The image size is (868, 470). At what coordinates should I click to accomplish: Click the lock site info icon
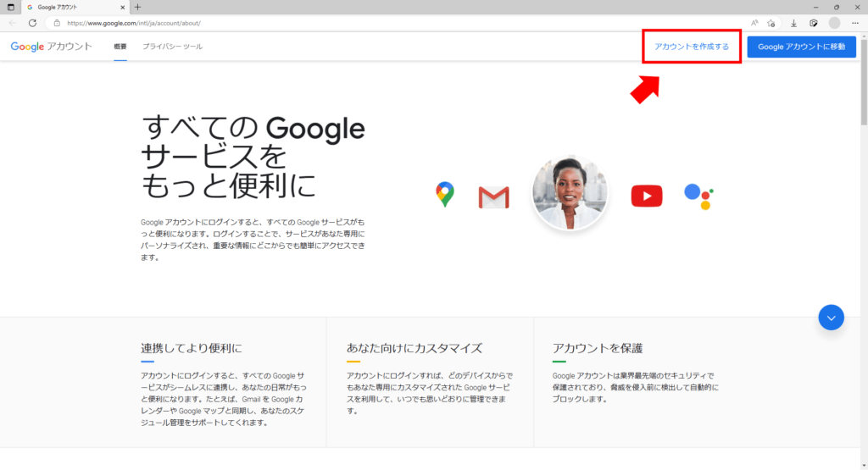pos(57,23)
